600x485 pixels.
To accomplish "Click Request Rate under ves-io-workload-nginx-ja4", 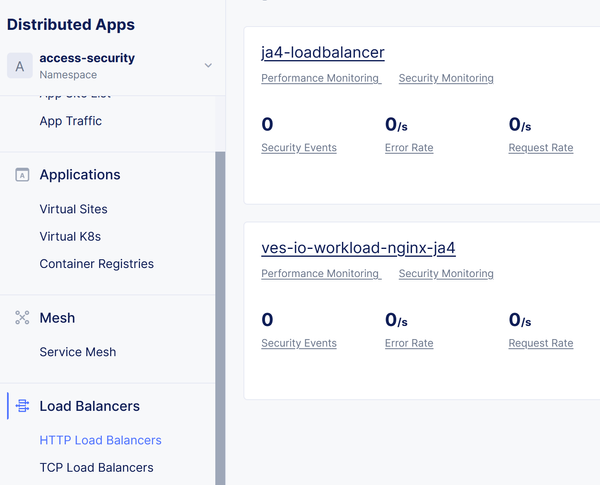I will pos(540,343).
